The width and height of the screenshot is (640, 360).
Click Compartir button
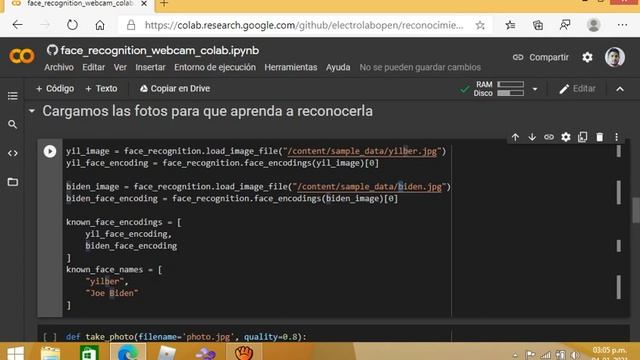[540, 57]
